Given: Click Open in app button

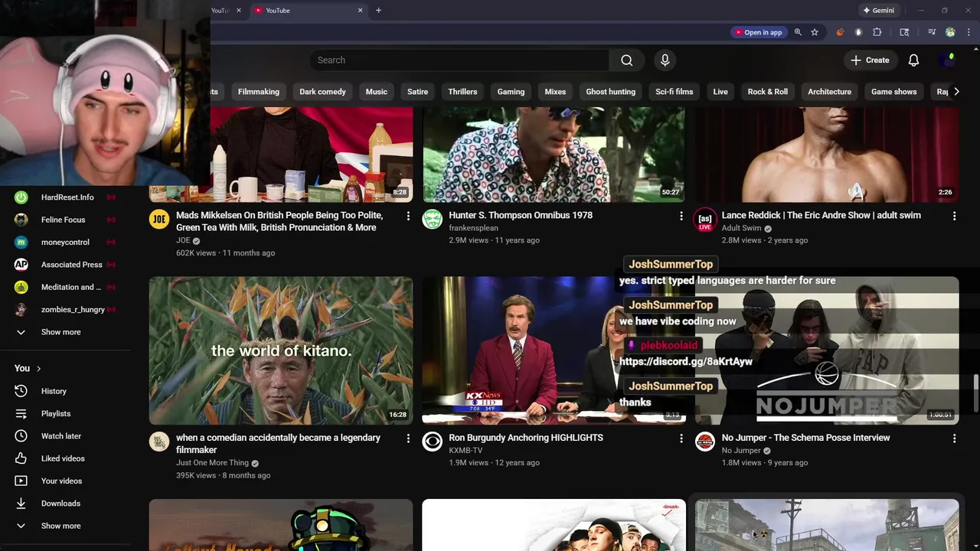Looking at the screenshot, I should coord(758,32).
